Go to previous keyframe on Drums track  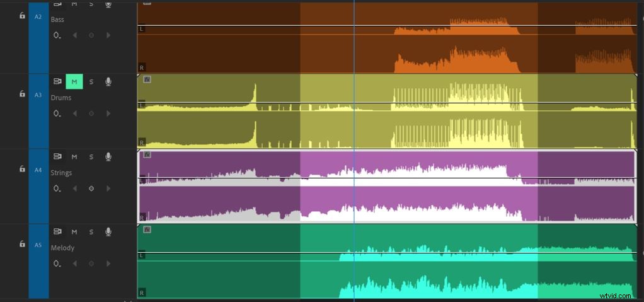(75, 113)
